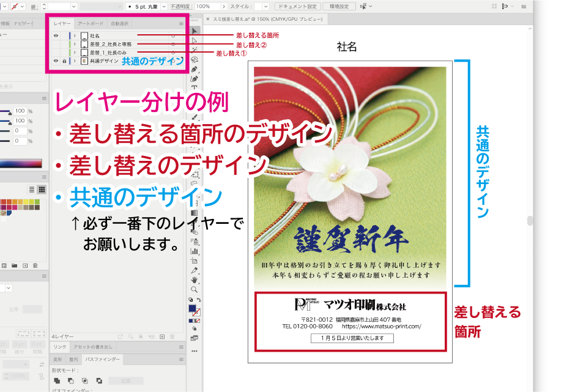Apply the Minus Front shape mode
This screenshot has height=392, width=575.
71,380
